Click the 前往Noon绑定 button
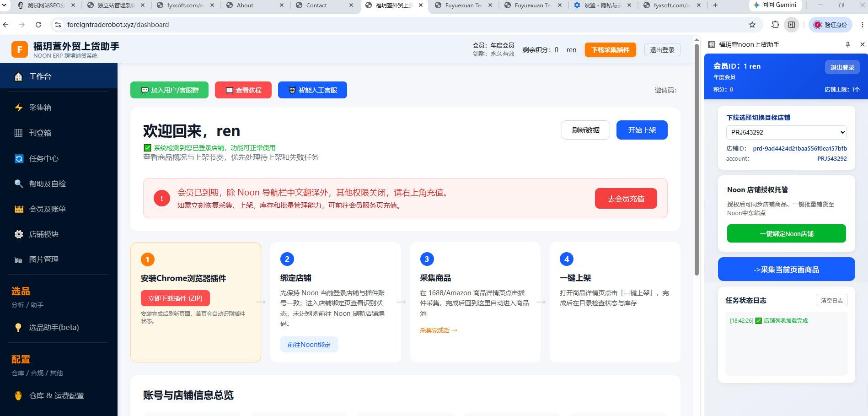 point(309,345)
